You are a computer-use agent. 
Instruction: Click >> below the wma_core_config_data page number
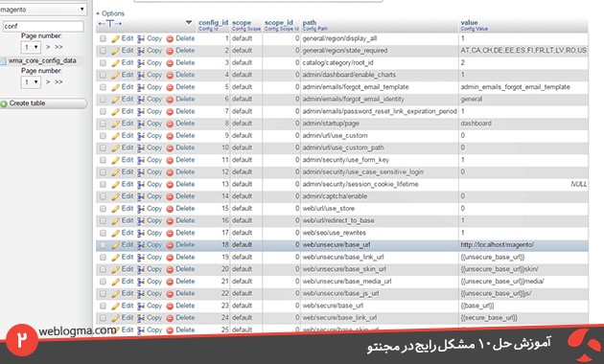(58, 82)
